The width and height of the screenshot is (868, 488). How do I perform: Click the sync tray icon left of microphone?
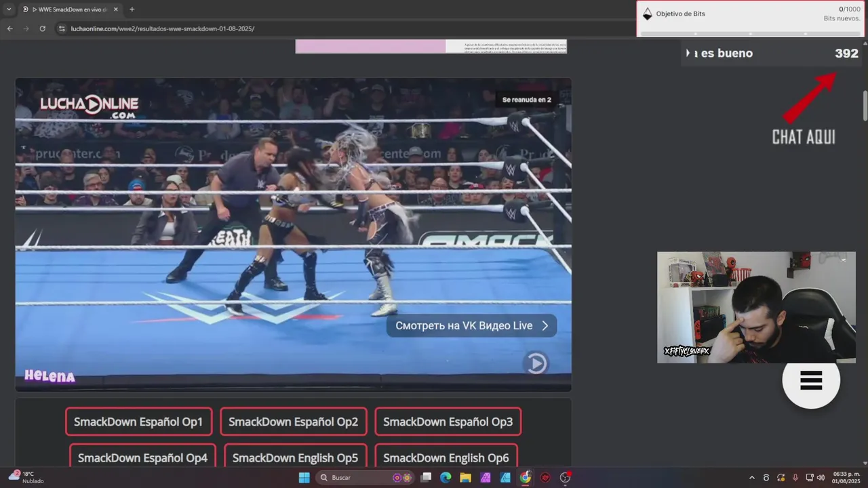(x=781, y=477)
